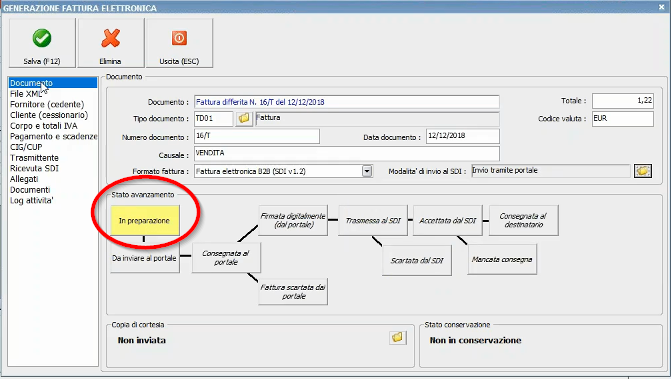Click the Fattura description field
671x379 pixels.
coord(377,118)
